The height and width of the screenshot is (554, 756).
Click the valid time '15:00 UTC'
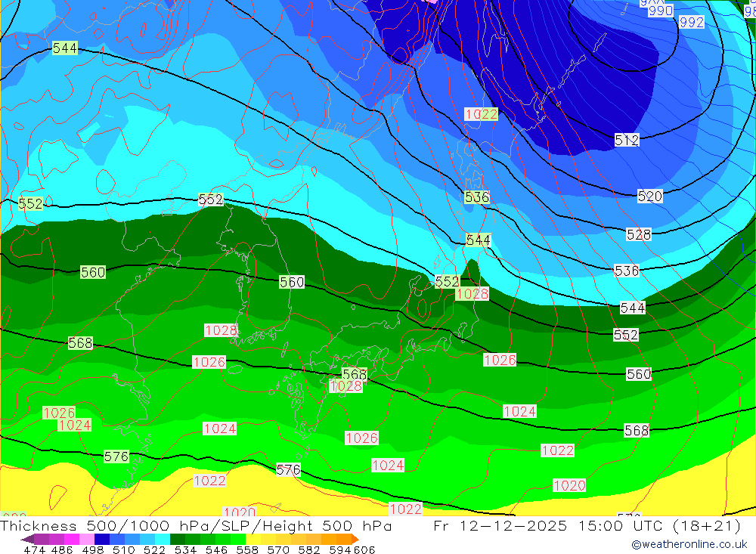[621, 525]
